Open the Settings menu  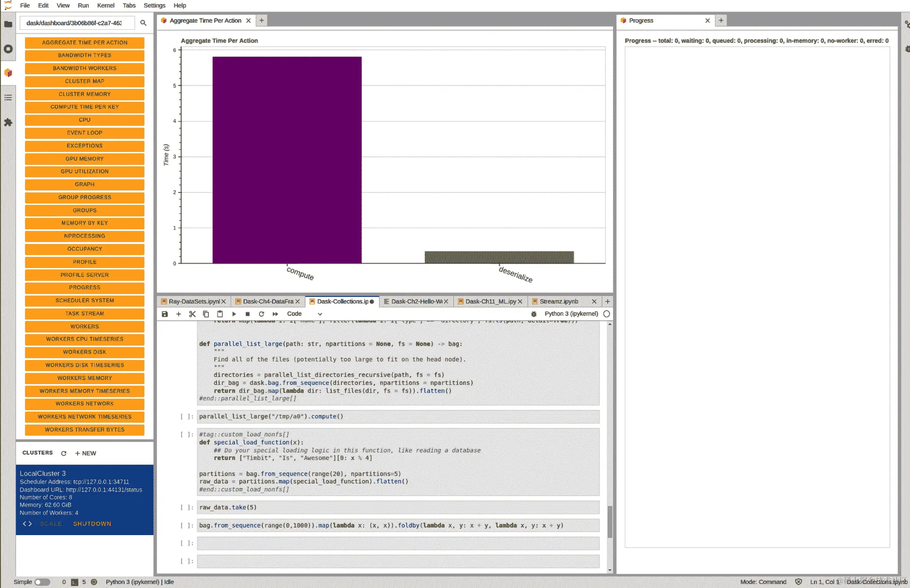pos(154,5)
